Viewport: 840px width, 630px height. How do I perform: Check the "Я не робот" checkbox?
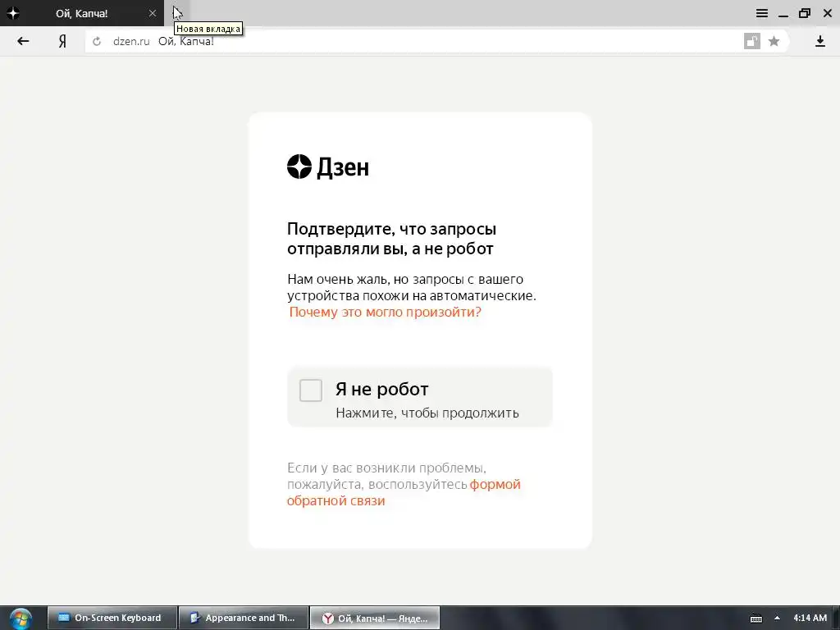click(311, 390)
